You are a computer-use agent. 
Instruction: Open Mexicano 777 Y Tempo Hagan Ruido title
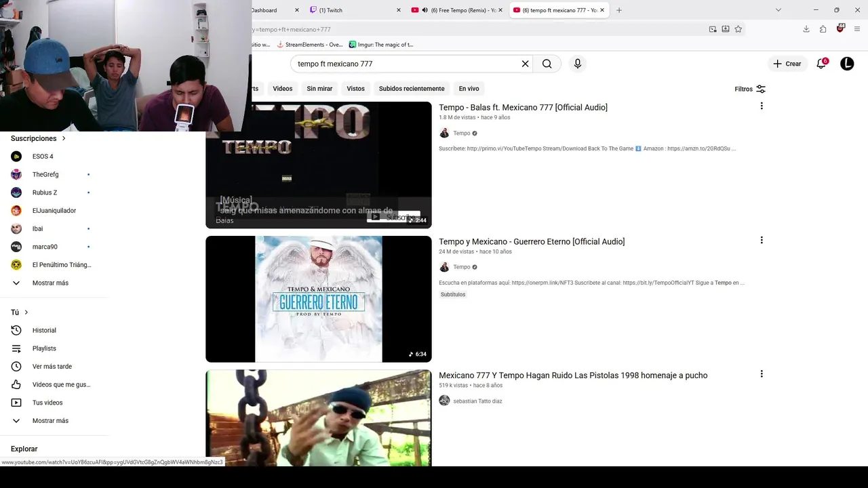[x=573, y=375]
